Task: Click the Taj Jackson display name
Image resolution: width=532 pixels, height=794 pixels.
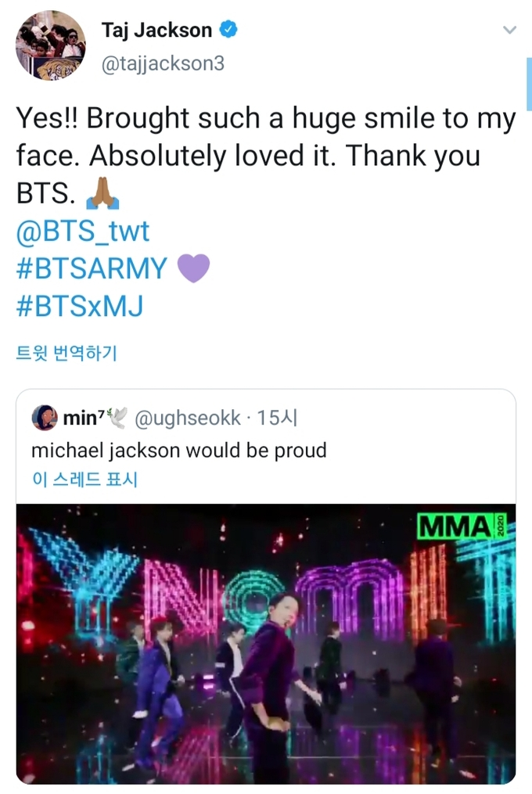Action: pyautogui.click(x=156, y=31)
